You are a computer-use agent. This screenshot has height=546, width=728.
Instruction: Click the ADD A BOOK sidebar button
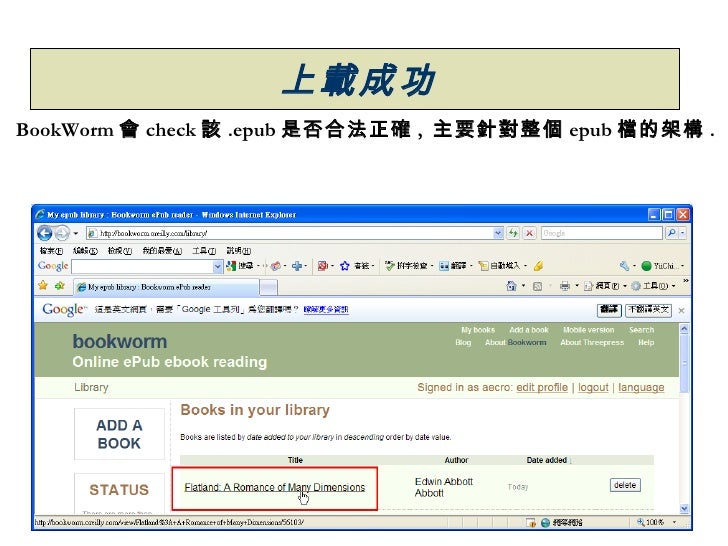pyautogui.click(x=119, y=434)
